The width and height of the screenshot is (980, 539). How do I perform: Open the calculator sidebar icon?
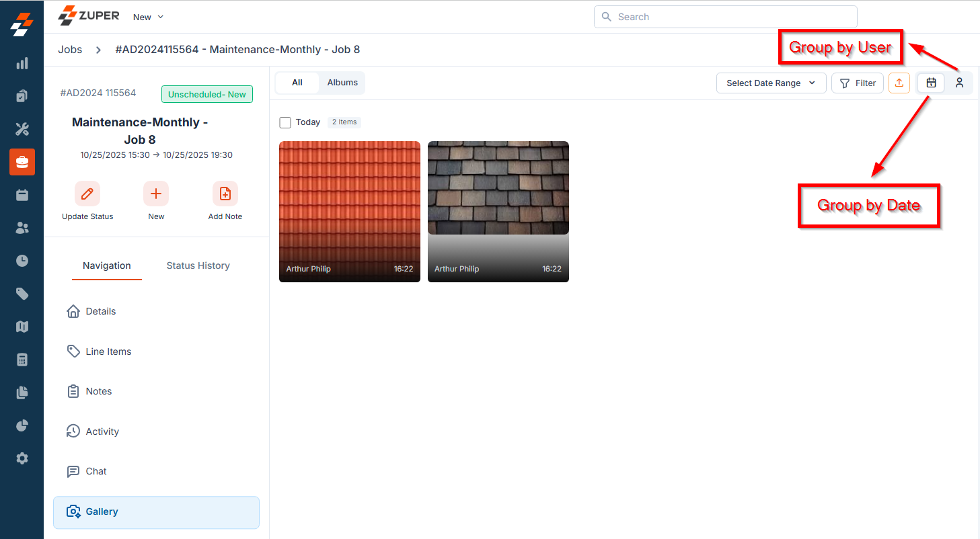(x=22, y=360)
